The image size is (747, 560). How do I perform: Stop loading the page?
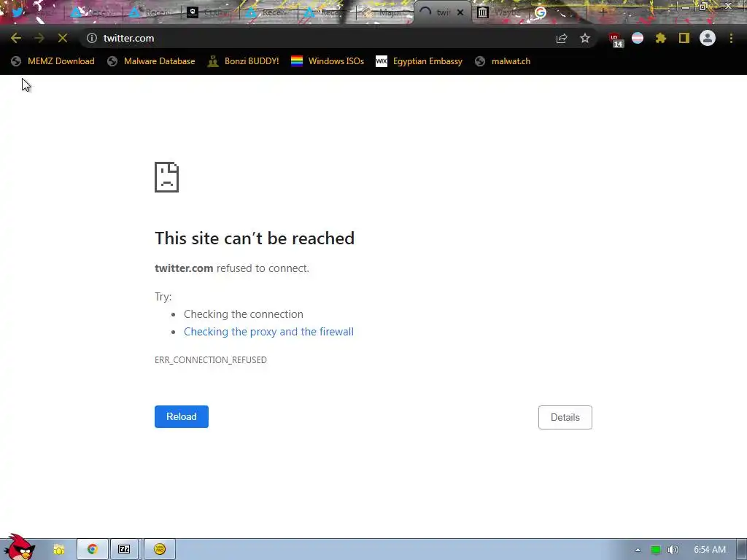[x=63, y=38]
